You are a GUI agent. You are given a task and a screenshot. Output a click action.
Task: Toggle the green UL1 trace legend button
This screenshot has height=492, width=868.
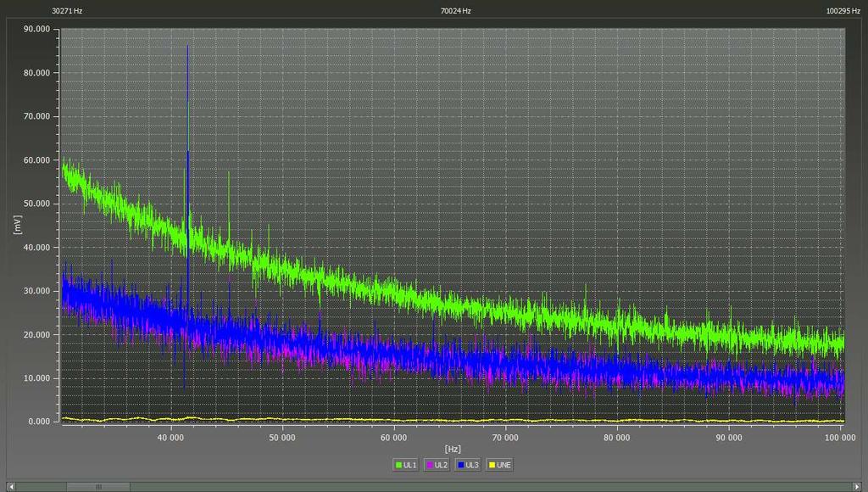point(405,465)
